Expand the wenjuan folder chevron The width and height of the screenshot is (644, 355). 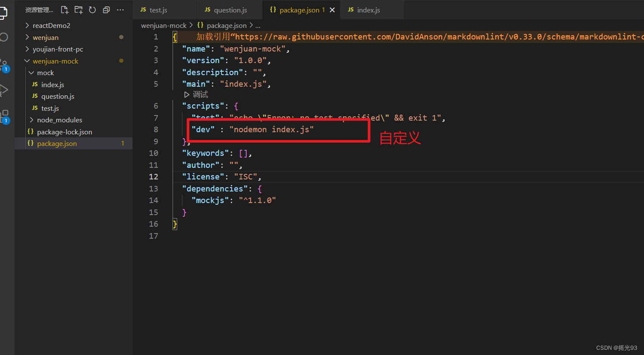point(27,37)
